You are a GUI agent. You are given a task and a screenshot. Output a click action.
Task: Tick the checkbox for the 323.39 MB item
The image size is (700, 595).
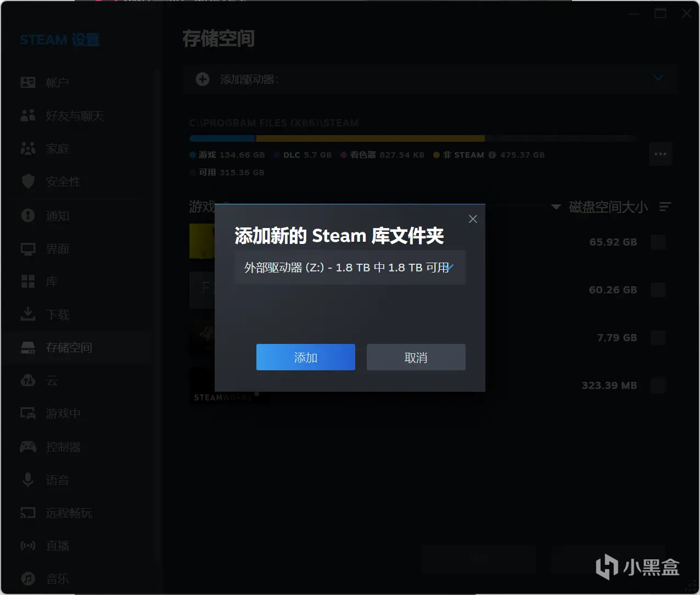tap(658, 385)
